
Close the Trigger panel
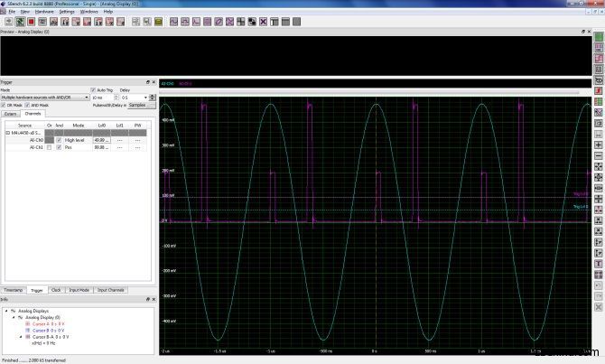tap(154, 82)
